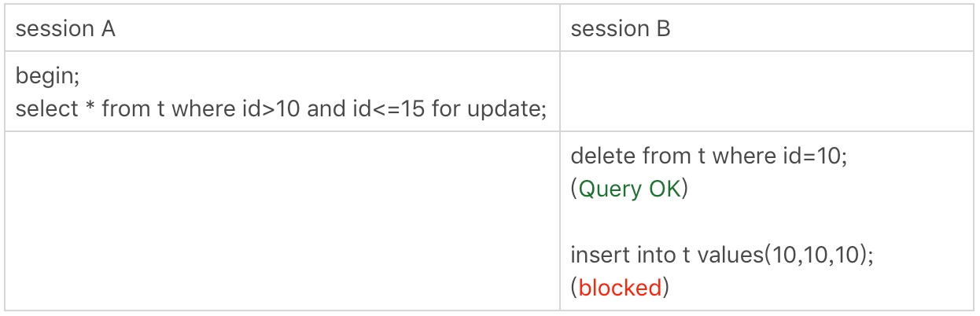
Task: Click the empty session A cell in bottom row
Action: [282, 220]
